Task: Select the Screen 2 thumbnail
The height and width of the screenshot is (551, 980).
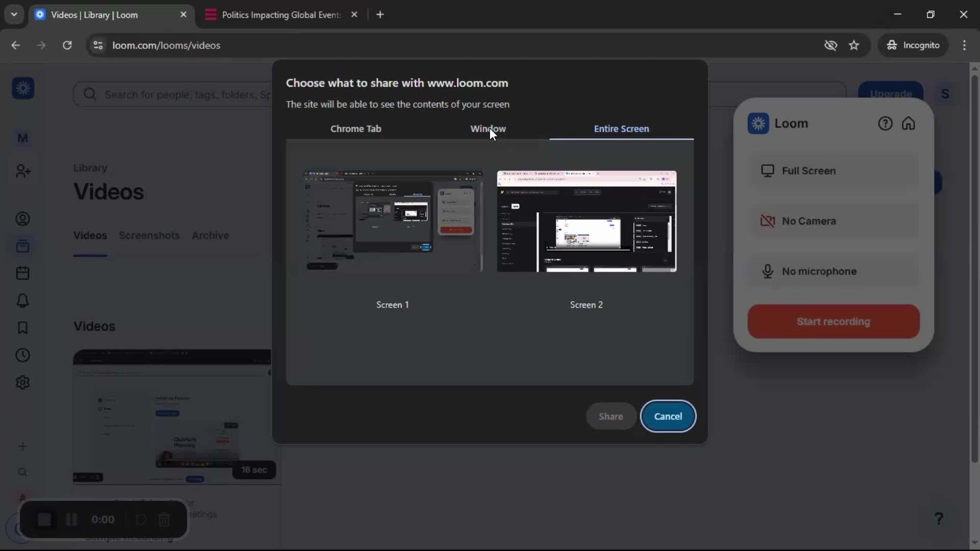Action: [x=586, y=221]
